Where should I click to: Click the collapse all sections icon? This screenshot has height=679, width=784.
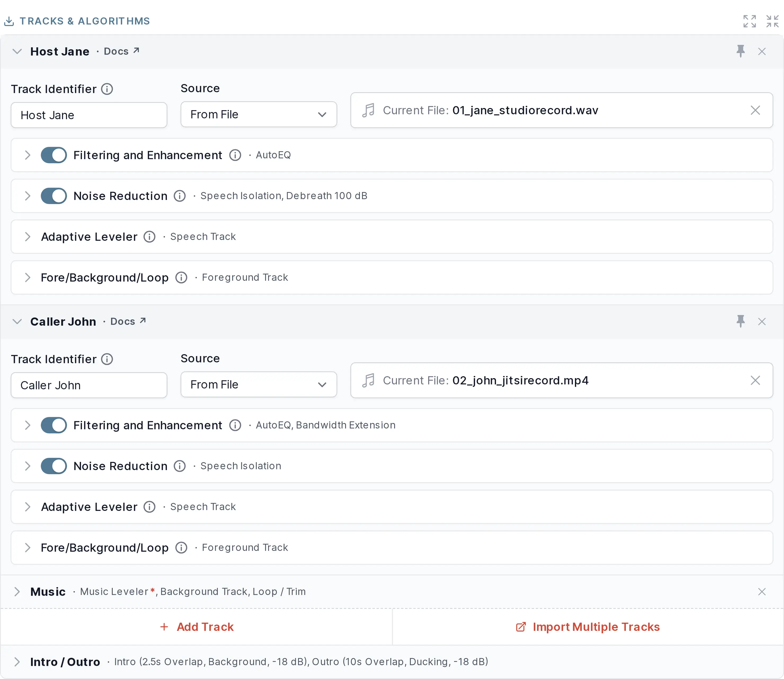772,21
